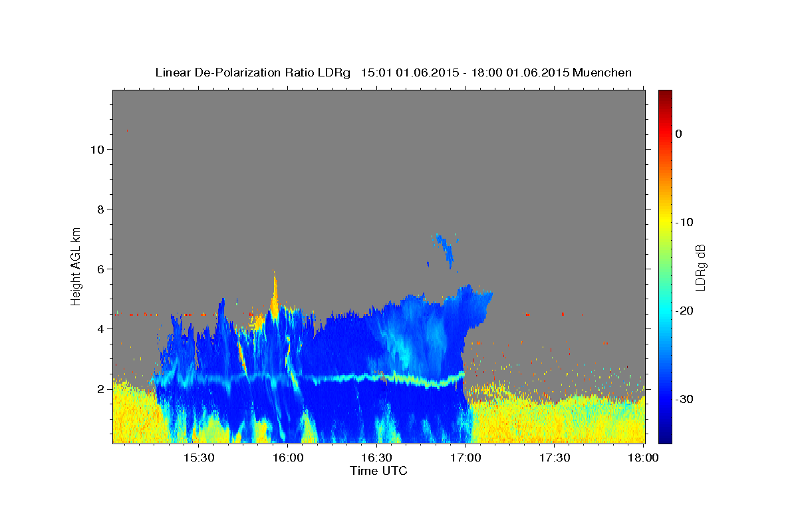The height and width of the screenshot is (532, 798).
Task: Click the small blue cloud patch near 7 km
Action: tap(446, 251)
